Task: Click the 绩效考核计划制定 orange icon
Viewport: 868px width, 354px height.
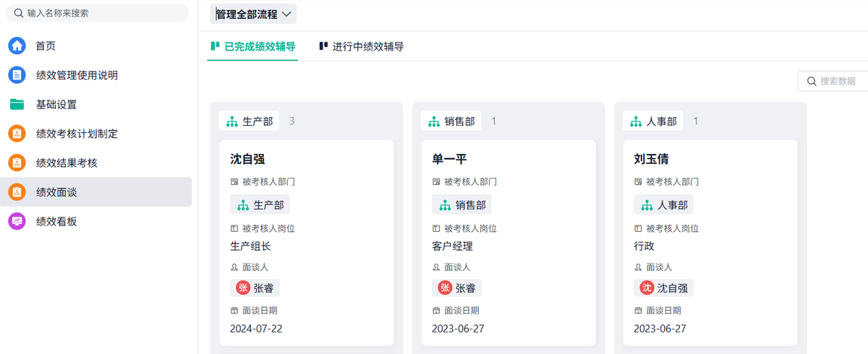Action: [x=17, y=134]
